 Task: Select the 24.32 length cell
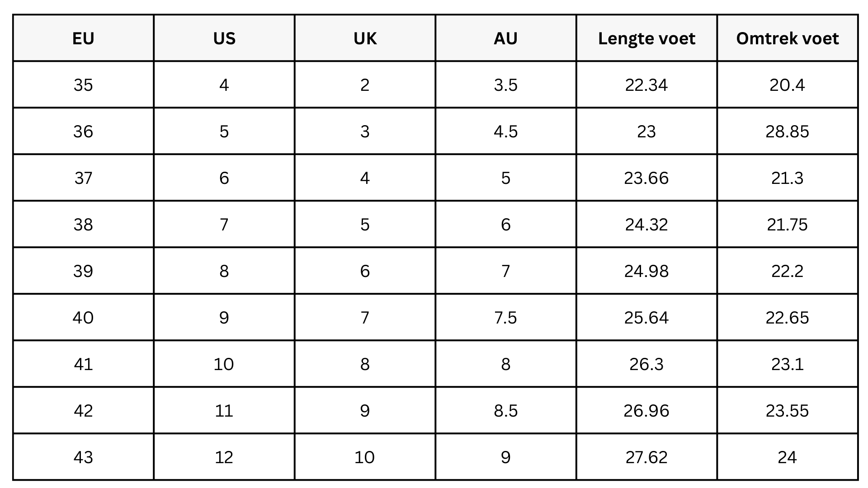click(x=646, y=225)
